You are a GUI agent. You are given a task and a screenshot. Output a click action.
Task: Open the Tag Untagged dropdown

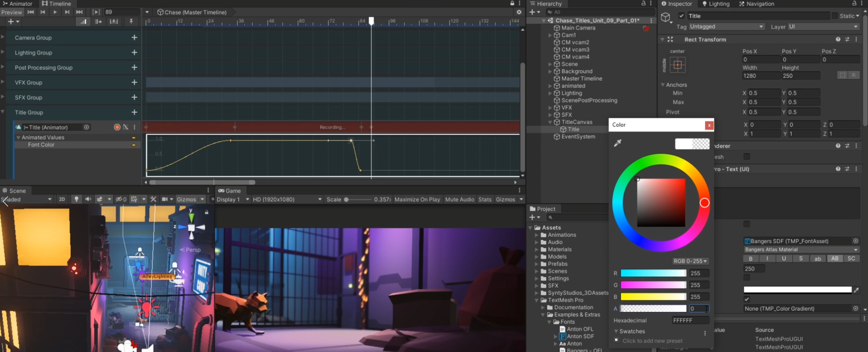726,27
